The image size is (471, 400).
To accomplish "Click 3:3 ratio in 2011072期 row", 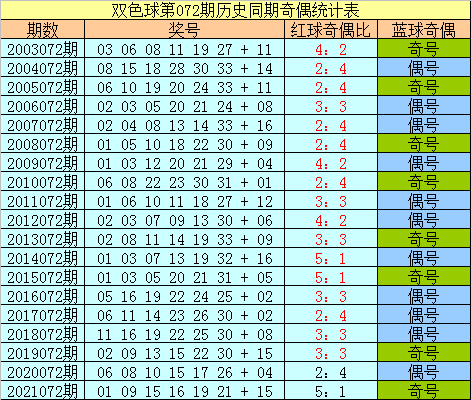I will pos(331,202).
